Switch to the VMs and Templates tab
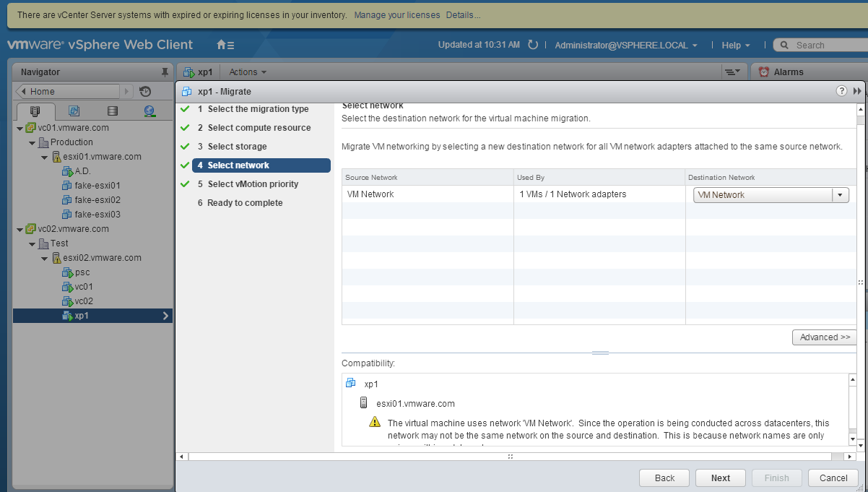Screen dimensions: 868x492 pos(74,111)
